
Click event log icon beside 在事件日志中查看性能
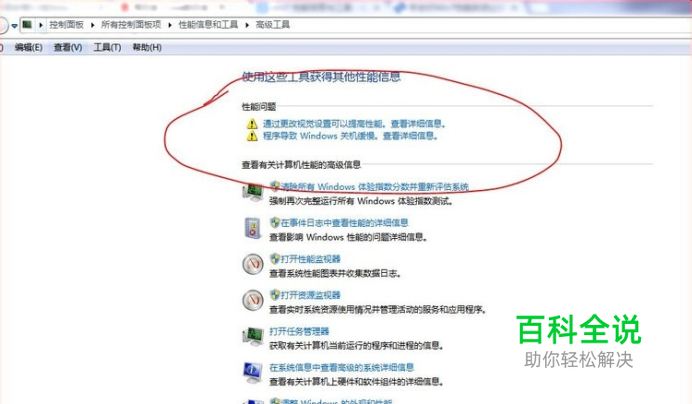[x=253, y=228]
